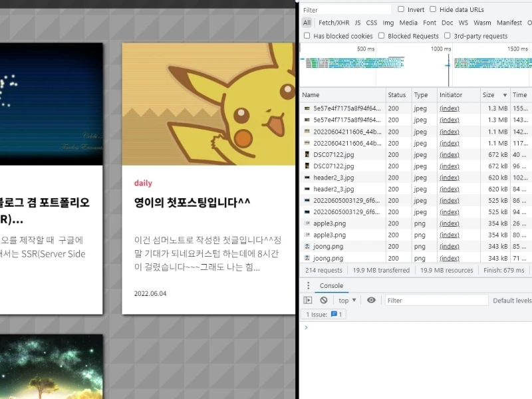The width and height of the screenshot is (532, 399).
Task: Click the Pikachu post thumbnail
Action: pyautogui.click(x=208, y=104)
